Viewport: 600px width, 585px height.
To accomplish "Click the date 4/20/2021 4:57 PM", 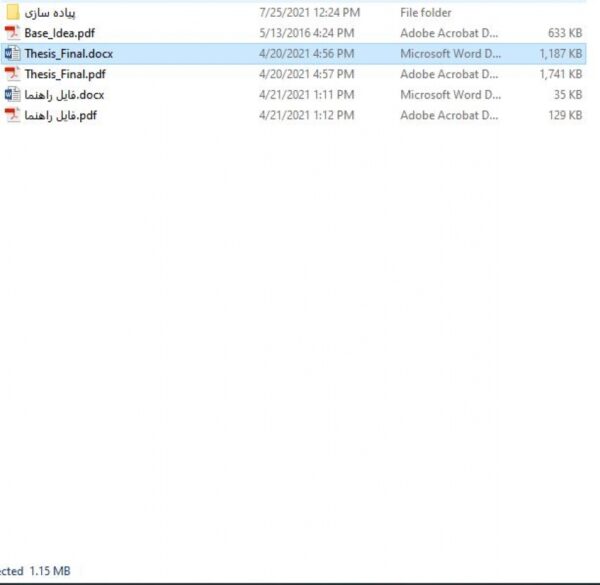I will coord(307,74).
